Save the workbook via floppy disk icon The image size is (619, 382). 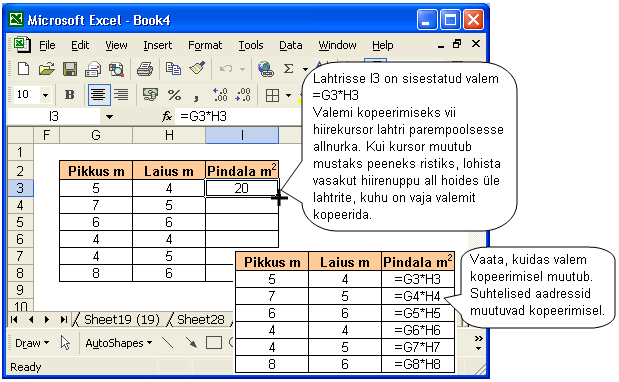tap(69, 69)
